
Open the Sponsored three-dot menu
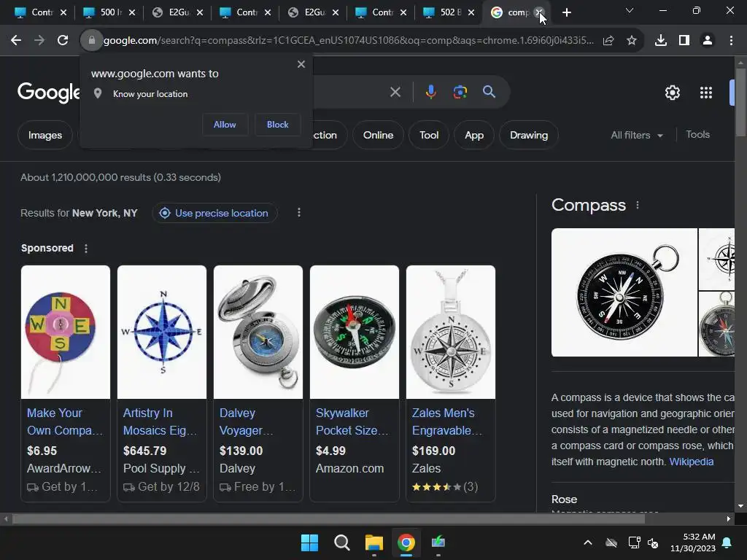[x=86, y=248]
